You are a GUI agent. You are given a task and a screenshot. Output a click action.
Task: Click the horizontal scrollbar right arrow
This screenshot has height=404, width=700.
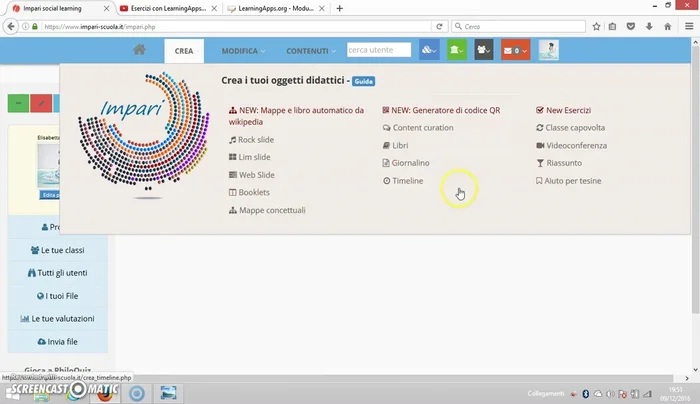click(687, 378)
